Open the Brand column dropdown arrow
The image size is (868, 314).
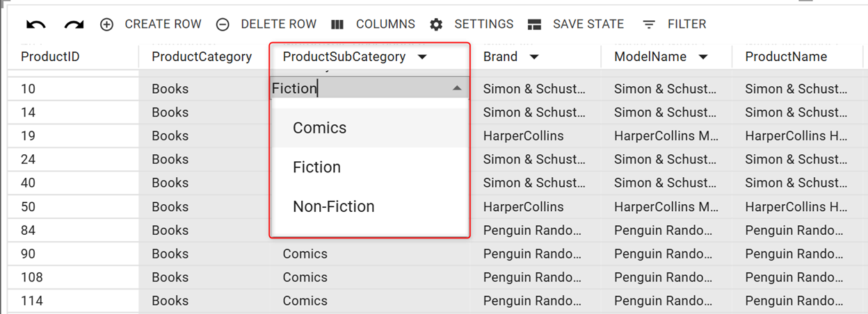(534, 57)
